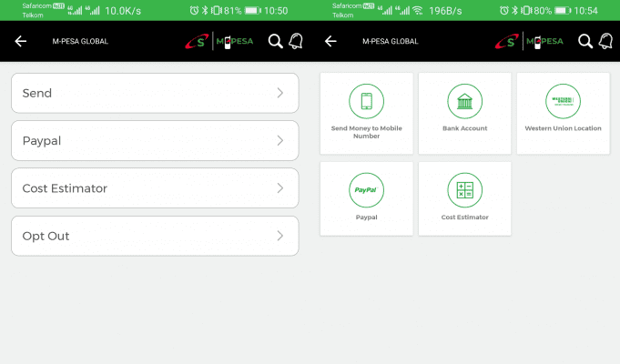Select the Cost Estimator list label
Image resolution: width=620 pixels, height=364 pixels.
point(65,188)
